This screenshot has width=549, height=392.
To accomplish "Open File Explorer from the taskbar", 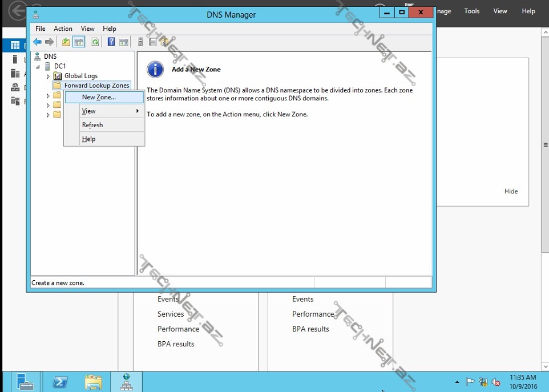I will pyautogui.click(x=93, y=382).
